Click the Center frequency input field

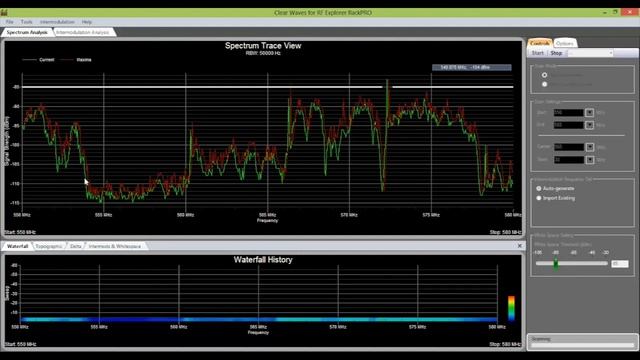pos(569,147)
